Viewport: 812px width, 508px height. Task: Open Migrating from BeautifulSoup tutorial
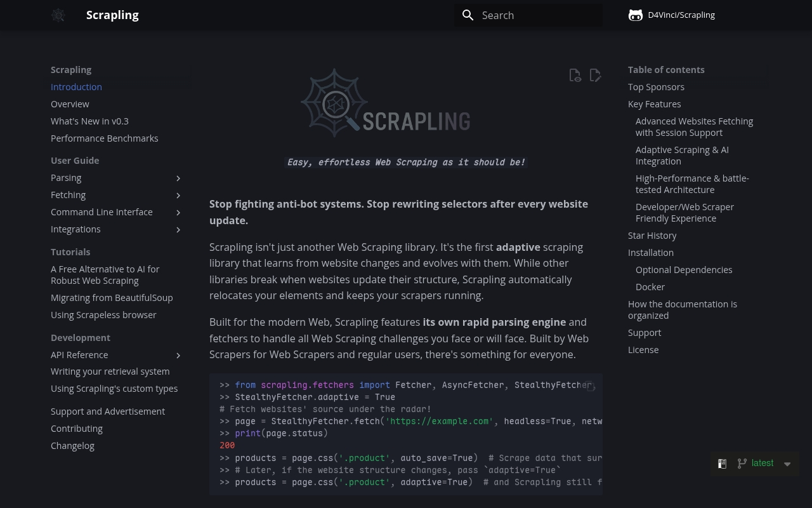(112, 298)
